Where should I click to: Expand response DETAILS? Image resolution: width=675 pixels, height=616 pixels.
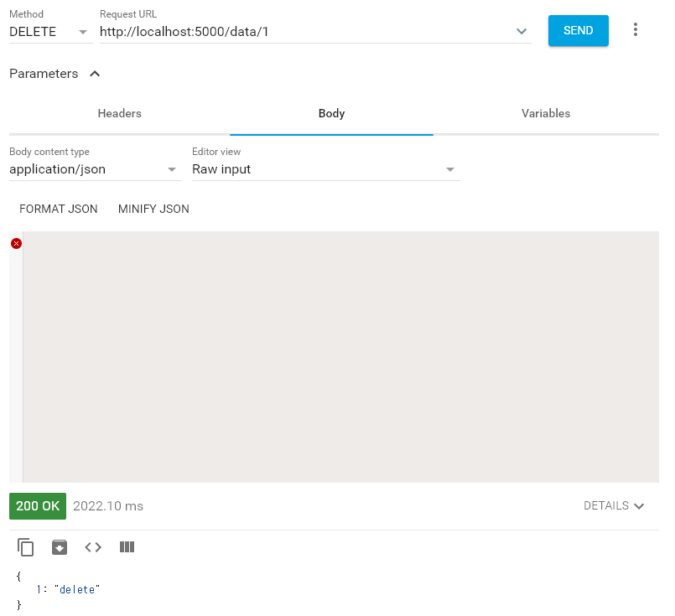pyautogui.click(x=614, y=506)
